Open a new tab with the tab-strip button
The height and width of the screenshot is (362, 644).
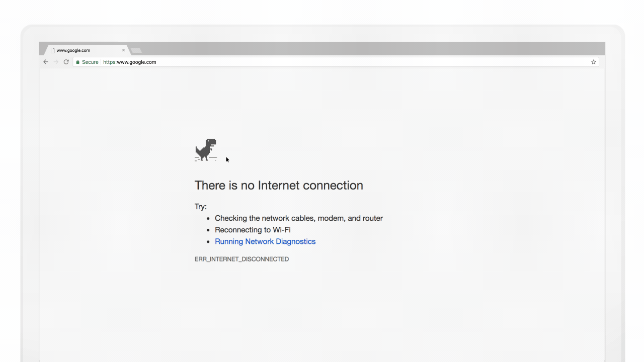point(136,50)
